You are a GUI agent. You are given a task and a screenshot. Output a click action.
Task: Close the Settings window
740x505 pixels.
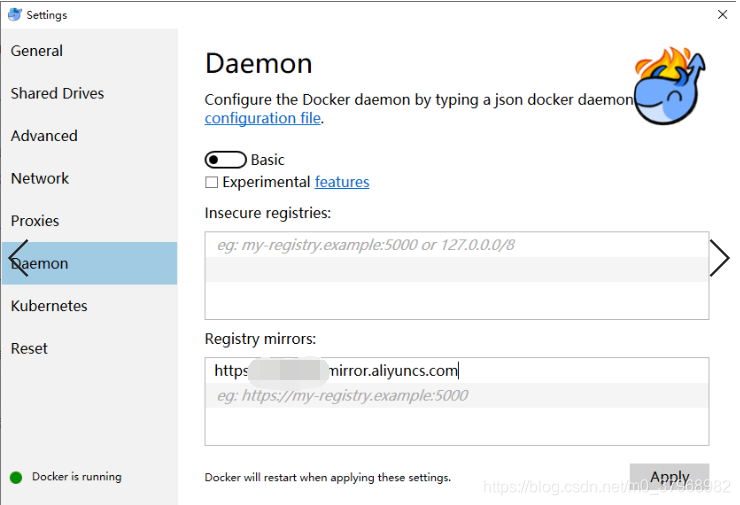point(722,15)
